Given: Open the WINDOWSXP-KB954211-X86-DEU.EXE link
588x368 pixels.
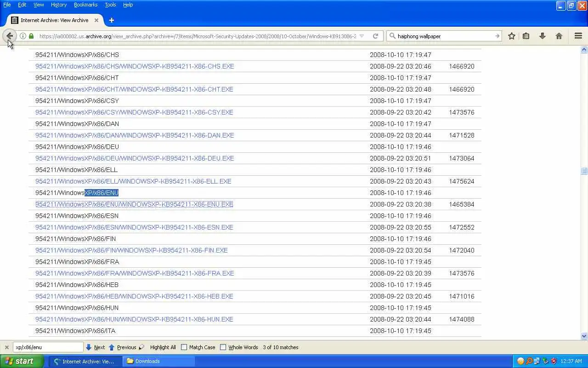Looking at the screenshot, I should (x=135, y=158).
